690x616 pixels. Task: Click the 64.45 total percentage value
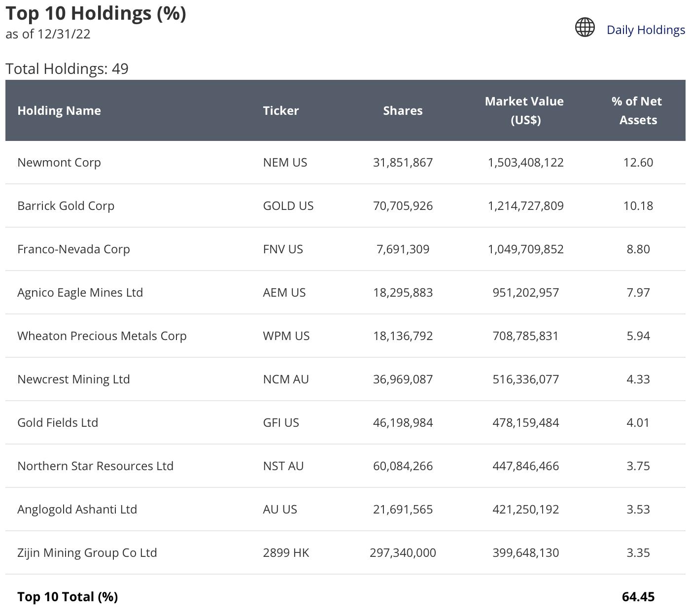coord(638,597)
